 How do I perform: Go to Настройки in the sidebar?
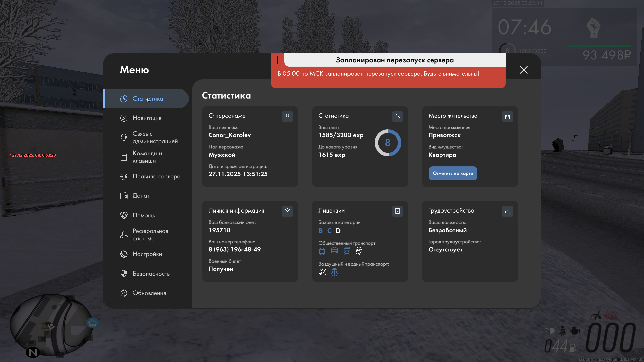click(147, 254)
